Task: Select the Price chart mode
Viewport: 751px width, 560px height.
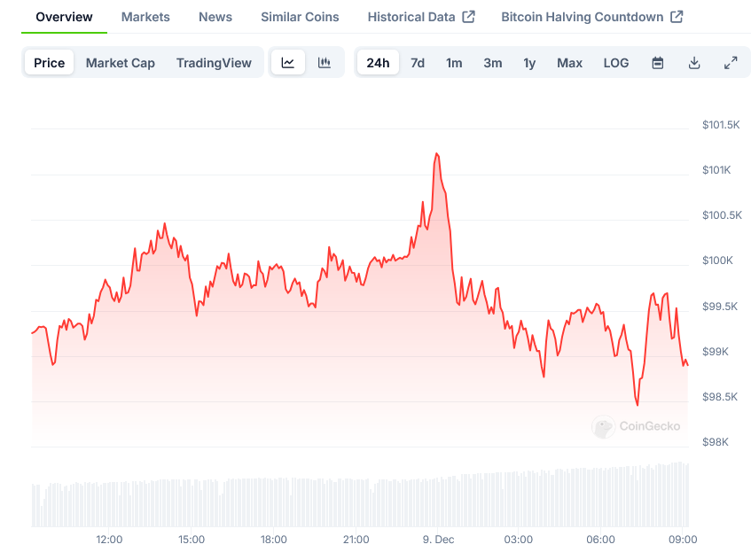Action: tap(50, 63)
